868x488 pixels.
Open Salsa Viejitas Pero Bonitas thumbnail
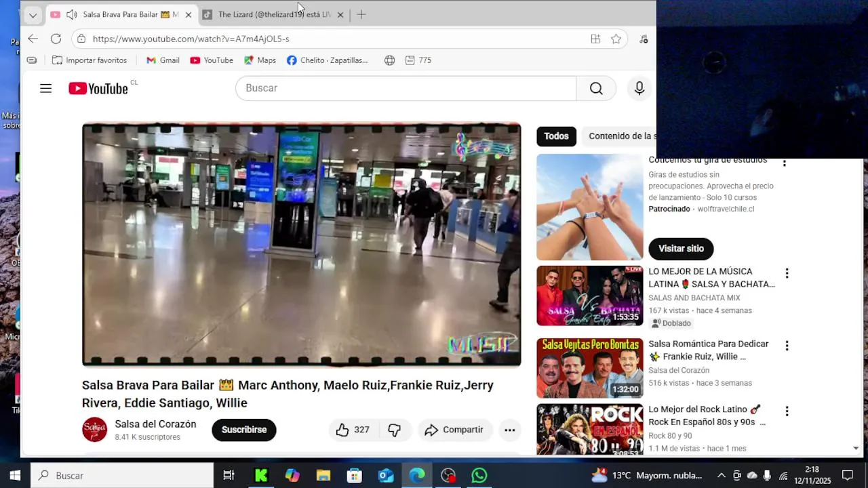[x=589, y=368]
